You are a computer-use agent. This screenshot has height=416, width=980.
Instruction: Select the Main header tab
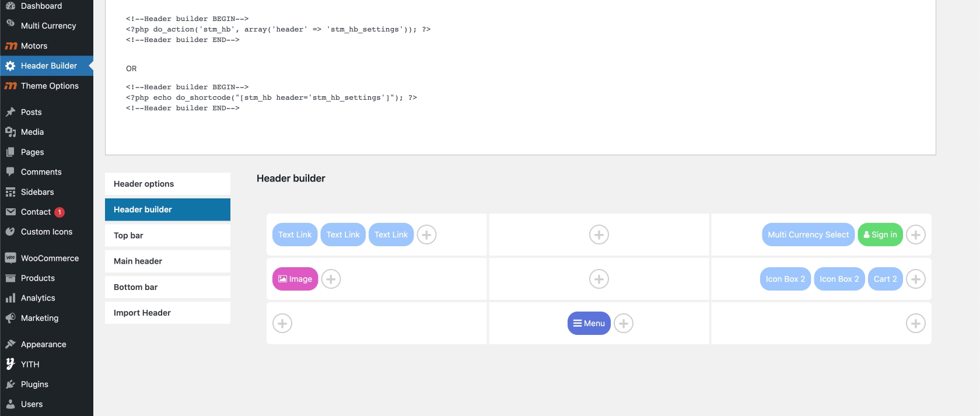click(167, 261)
